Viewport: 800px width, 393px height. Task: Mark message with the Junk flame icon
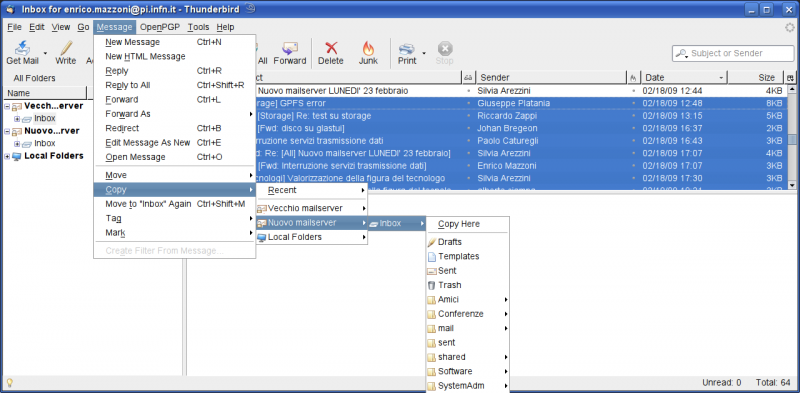point(368,48)
